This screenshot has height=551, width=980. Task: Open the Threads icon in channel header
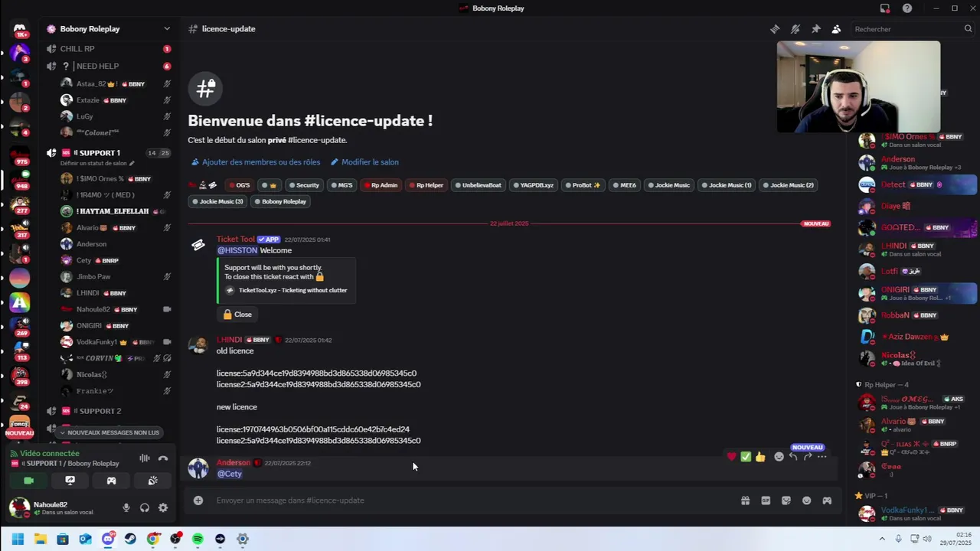pos(775,29)
